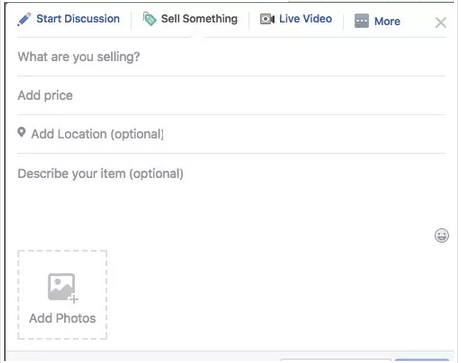The image size is (461, 363).
Task: Click the image-plus Add Photos icon
Action: [x=63, y=288]
